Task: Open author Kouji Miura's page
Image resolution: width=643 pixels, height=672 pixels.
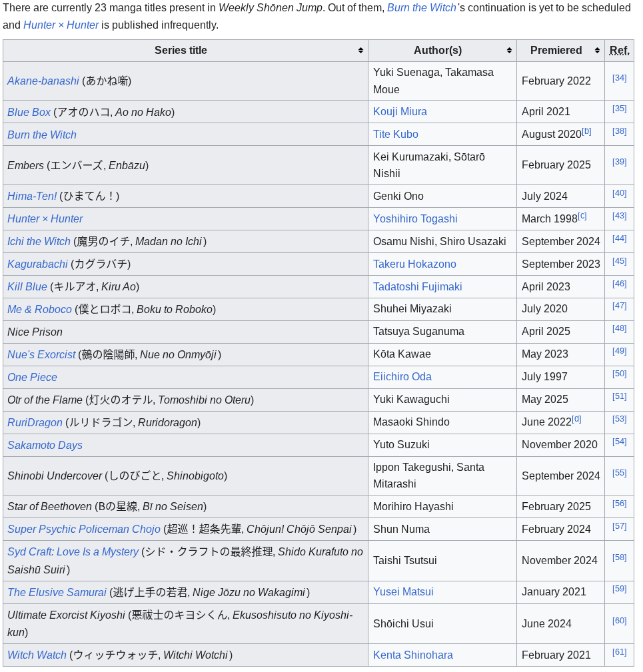Action: [400, 112]
